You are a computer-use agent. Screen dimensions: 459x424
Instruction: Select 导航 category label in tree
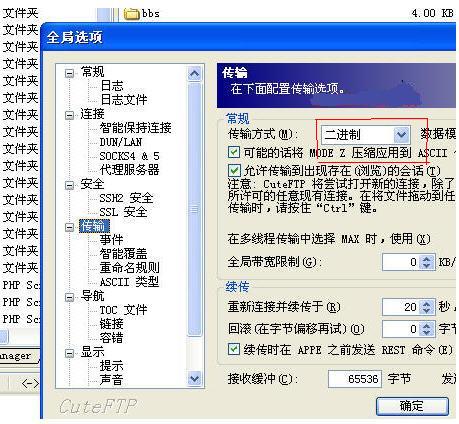point(92,296)
